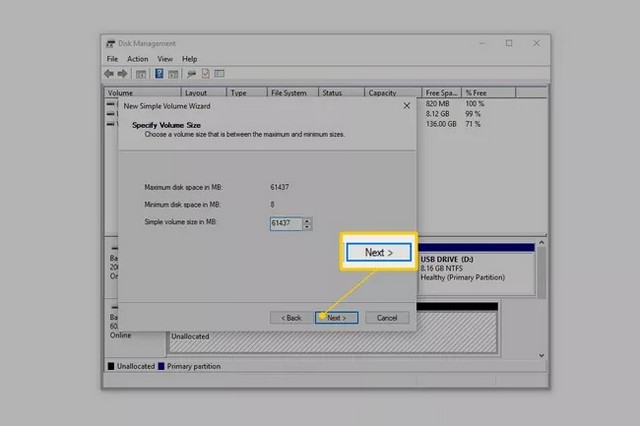Click the Back arrow toolbar icon

point(109,74)
